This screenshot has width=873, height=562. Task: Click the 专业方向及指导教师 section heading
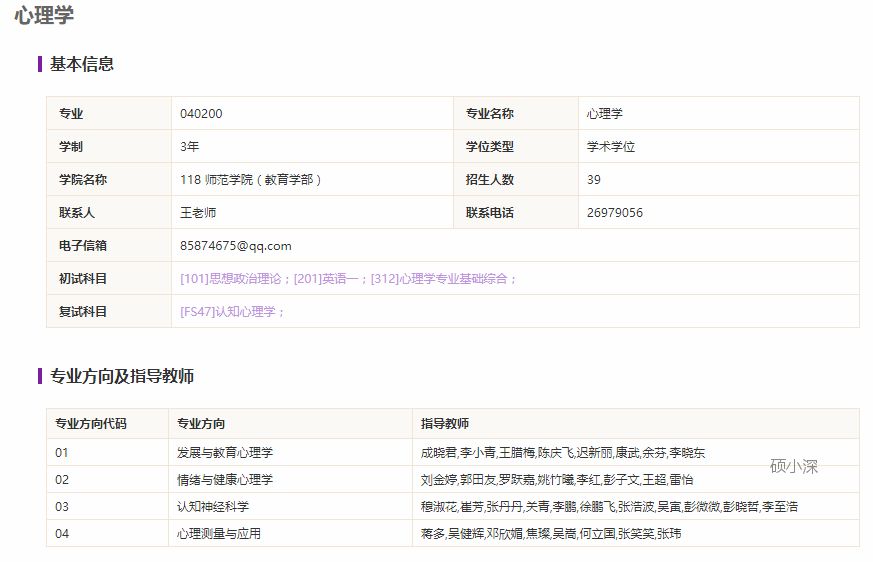(x=122, y=376)
